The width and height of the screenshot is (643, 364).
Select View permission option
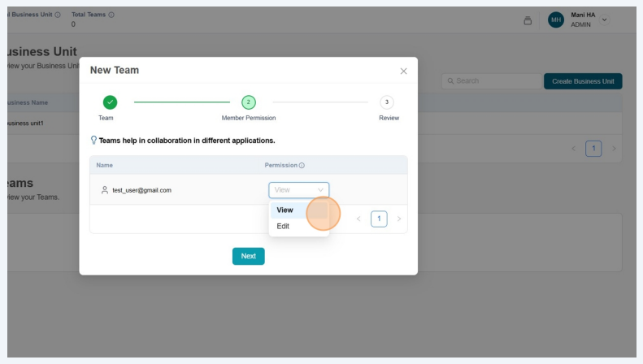(285, 210)
